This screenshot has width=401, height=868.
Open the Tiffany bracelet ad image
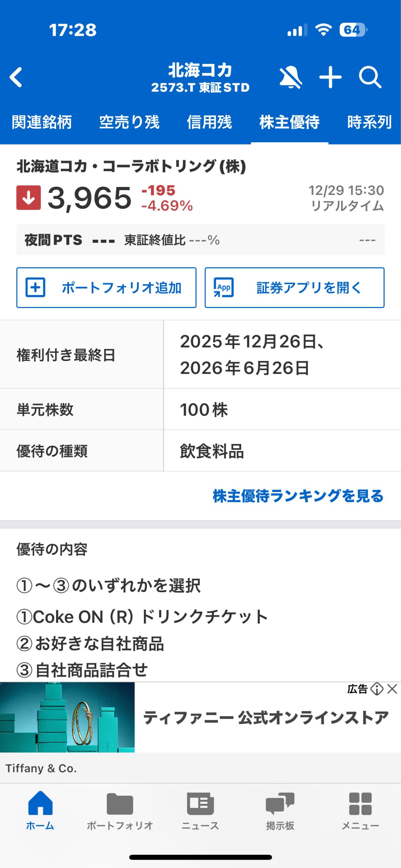pos(67,717)
